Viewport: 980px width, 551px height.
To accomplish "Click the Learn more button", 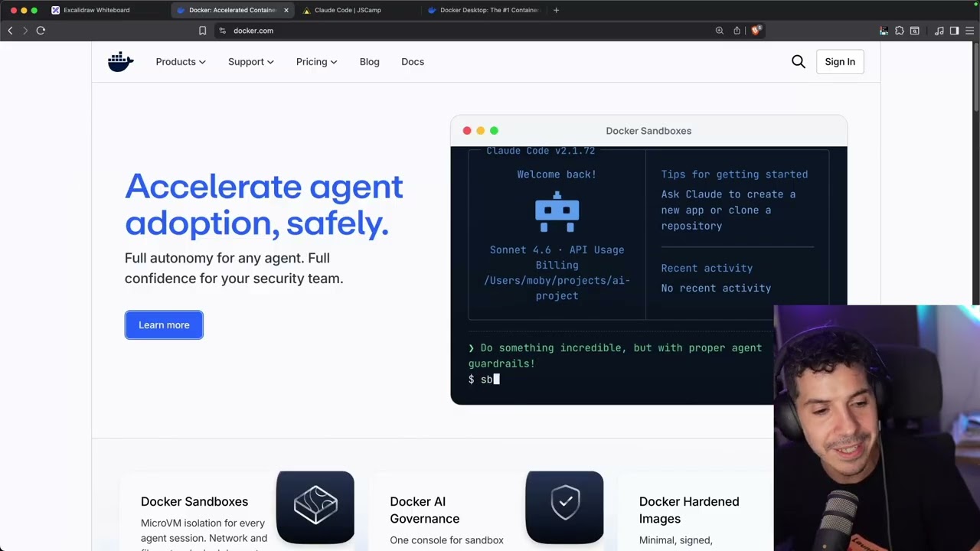I will [x=164, y=325].
